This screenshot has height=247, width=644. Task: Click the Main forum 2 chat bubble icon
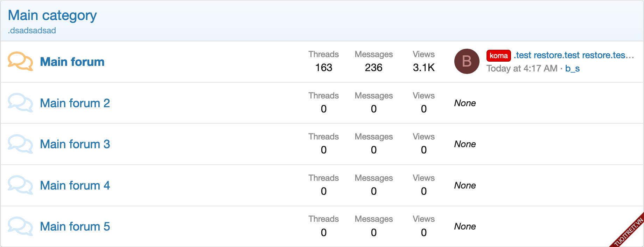[20, 103]
